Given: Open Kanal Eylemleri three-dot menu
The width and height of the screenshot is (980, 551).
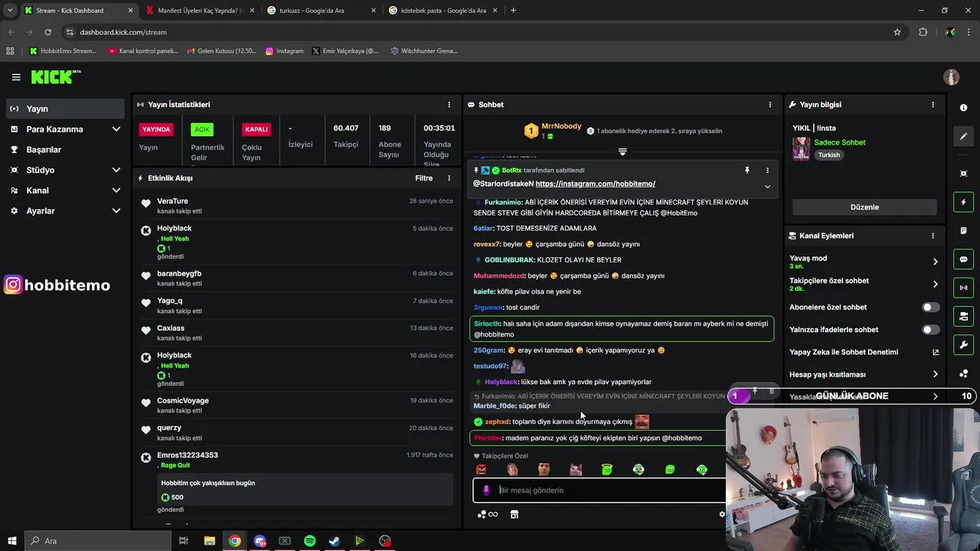Looking at the screenshot, I should (x=933, y=236).
